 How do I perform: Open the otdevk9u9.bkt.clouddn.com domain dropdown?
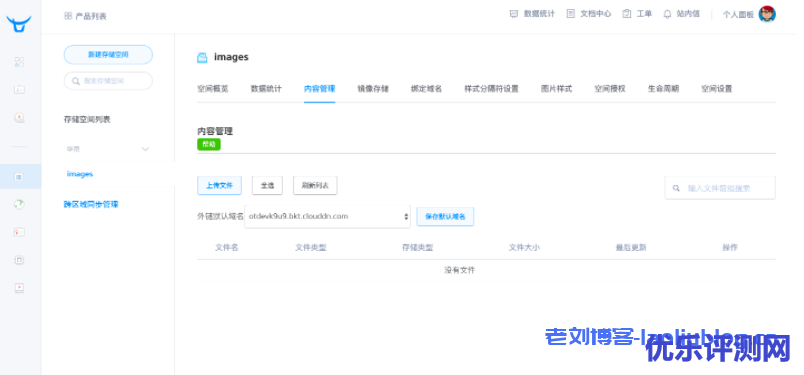(328, 216)
